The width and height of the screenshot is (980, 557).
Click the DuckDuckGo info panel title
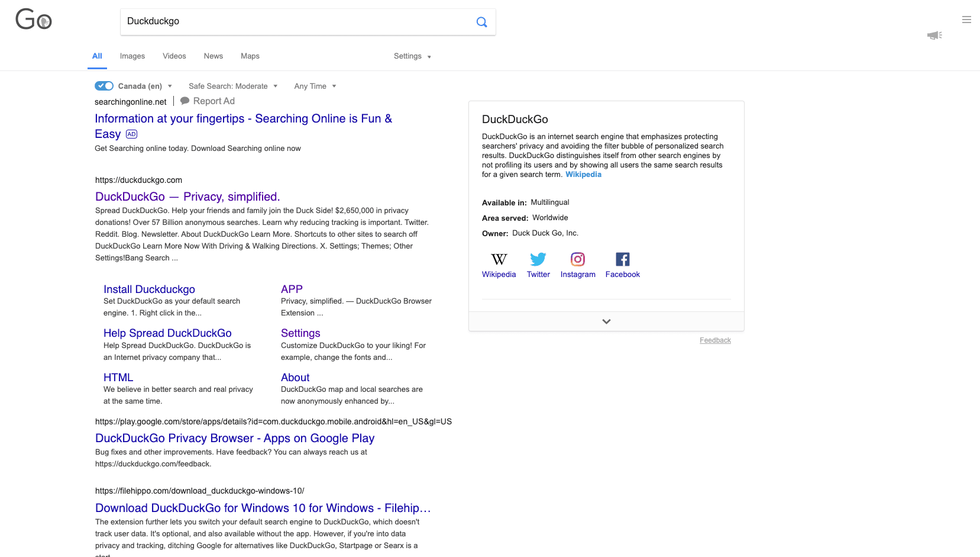pos(515,120)
